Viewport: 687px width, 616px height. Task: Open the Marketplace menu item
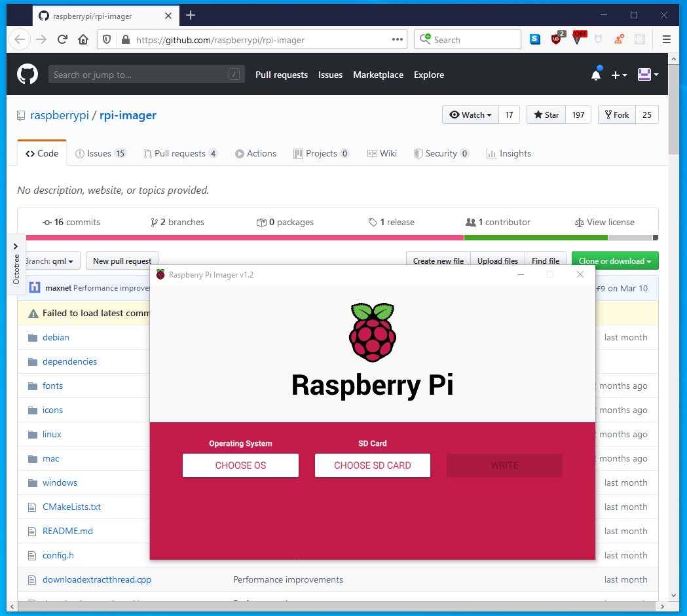click(x=378, y=75)
